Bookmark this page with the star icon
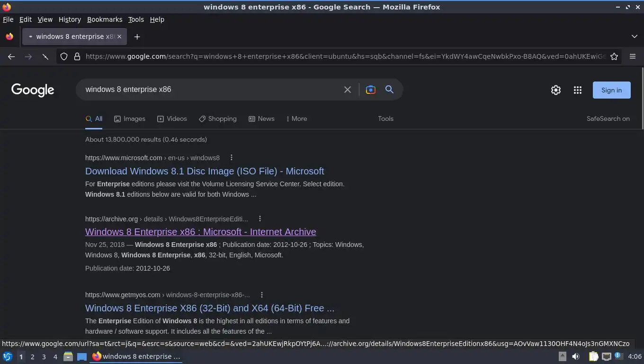The image size is (644, 364). tap(614, 56)
